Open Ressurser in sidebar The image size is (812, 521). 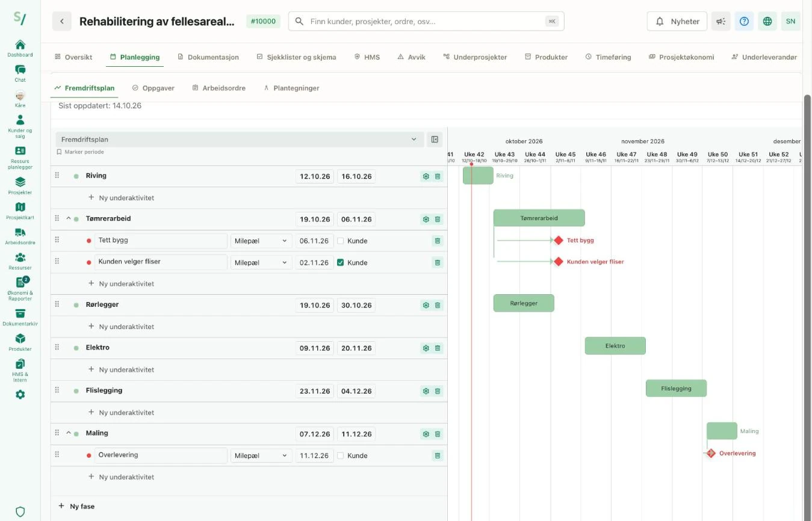(x=20, y=261)
